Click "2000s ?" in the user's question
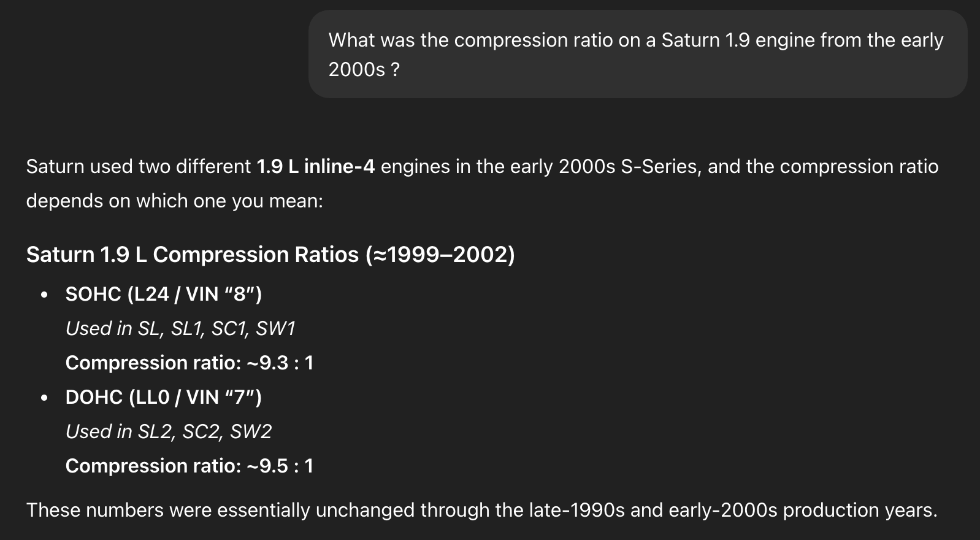 364,70
